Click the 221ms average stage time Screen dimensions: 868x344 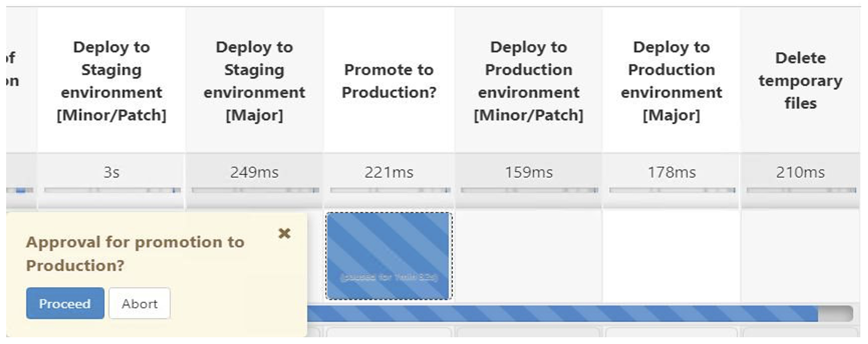389,173
